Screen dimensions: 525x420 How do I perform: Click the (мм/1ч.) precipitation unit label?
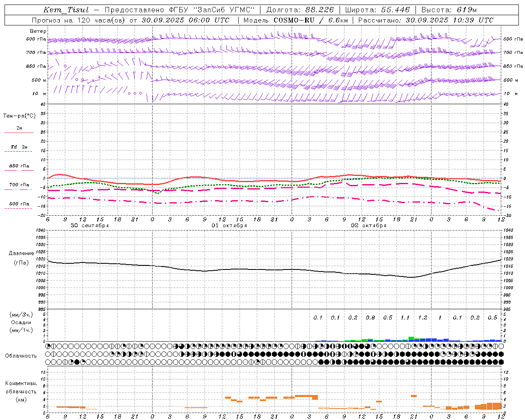pyautogui.click(x=21, y=330)
